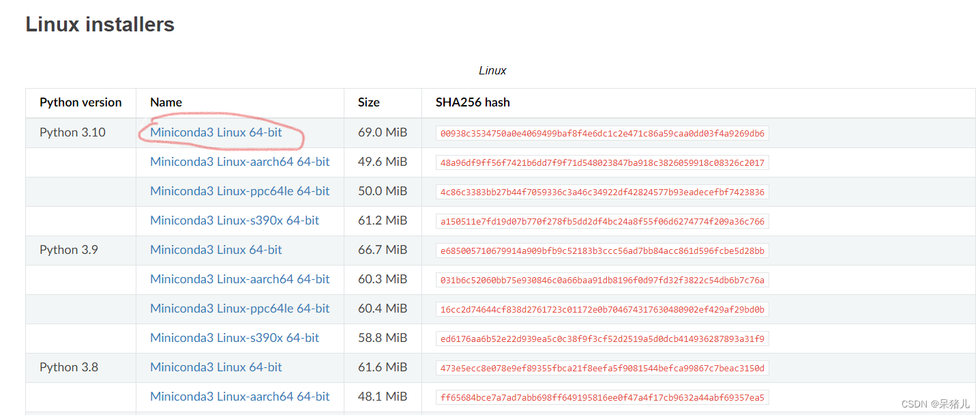
Task: Click the hash starting with '48a96df9'
Action: [x=602, y=162]
